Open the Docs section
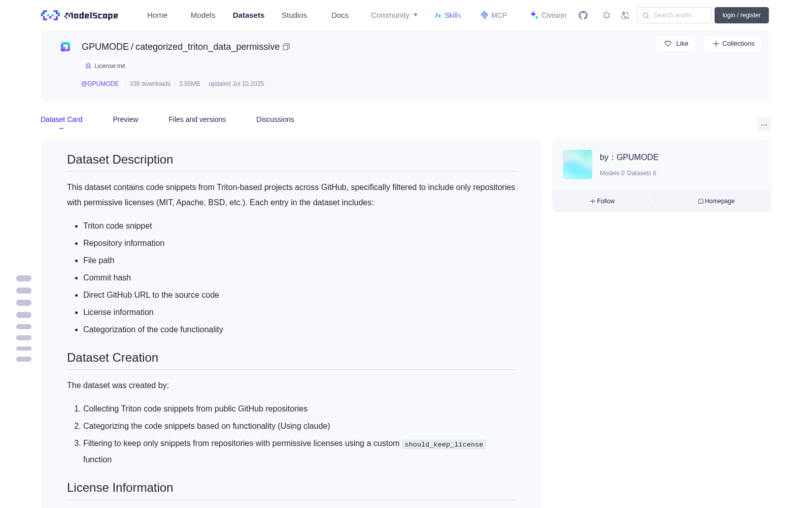The height and width of the screenshot is (508, 812). (340, 15)
